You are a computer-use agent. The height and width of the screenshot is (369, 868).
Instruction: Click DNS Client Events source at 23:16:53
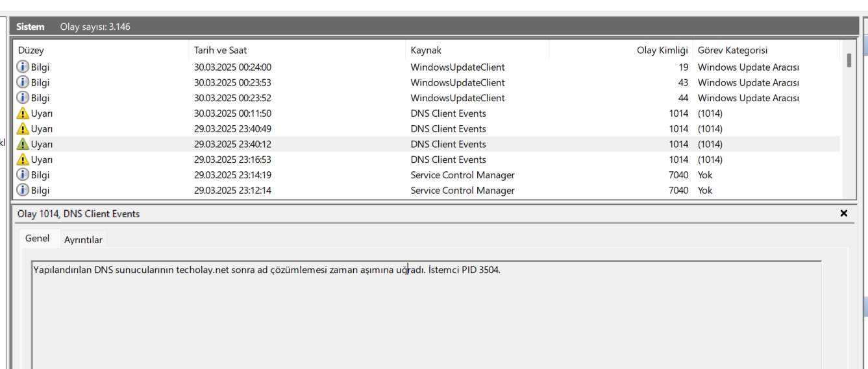[448, 160]
